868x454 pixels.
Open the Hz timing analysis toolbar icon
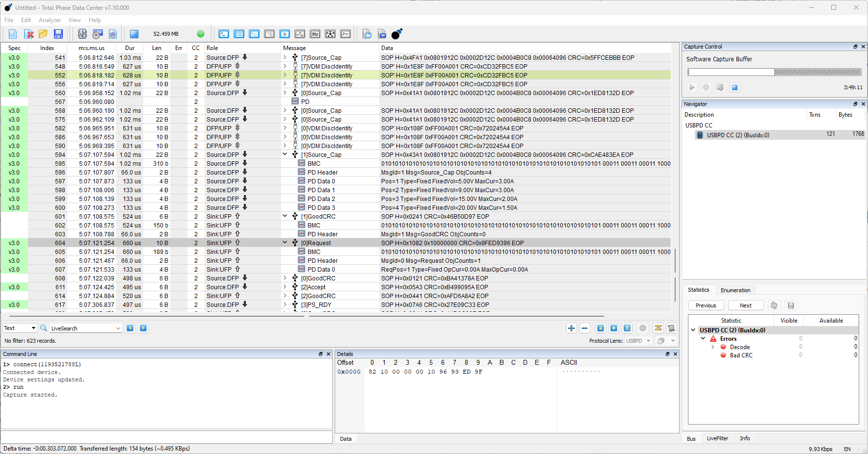[x=316, y=34]
